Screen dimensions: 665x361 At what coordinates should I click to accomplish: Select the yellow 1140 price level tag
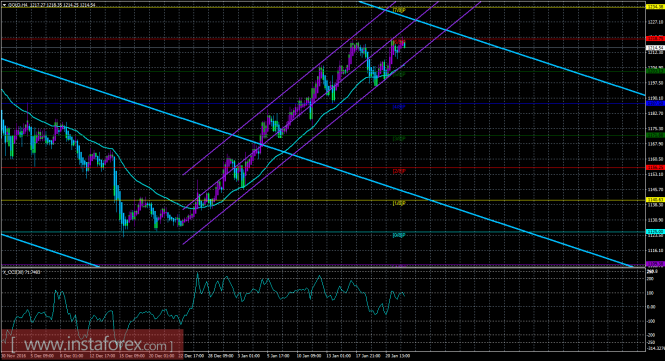pos(654,199)
